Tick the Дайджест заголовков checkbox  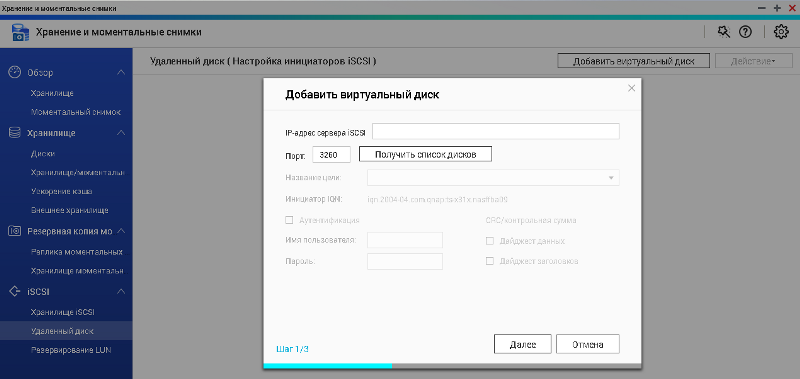click(x=490, y=261)
